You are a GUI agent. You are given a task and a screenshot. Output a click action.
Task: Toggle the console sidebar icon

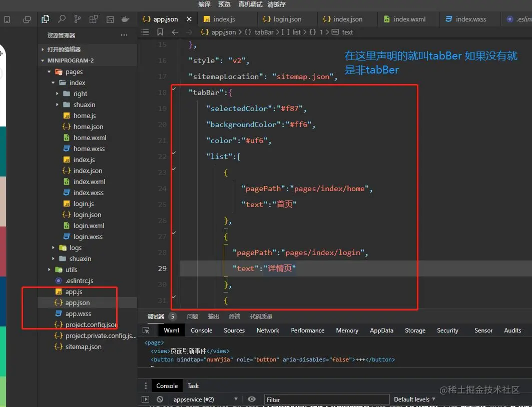[x=145, y=399]
